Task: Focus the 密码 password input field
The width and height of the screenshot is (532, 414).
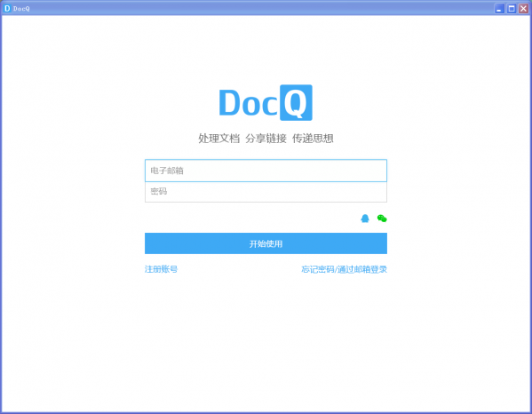Action: (x=266, y=192)
